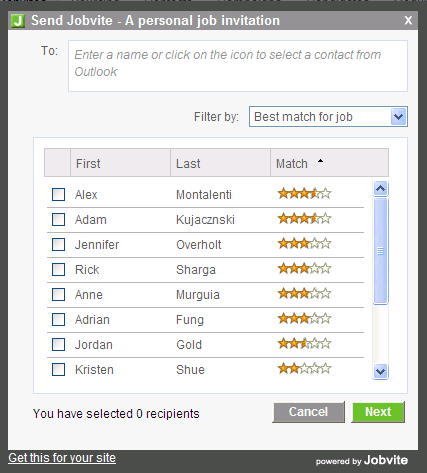Close the Send Jobvite dialog with X

[408, 20]
